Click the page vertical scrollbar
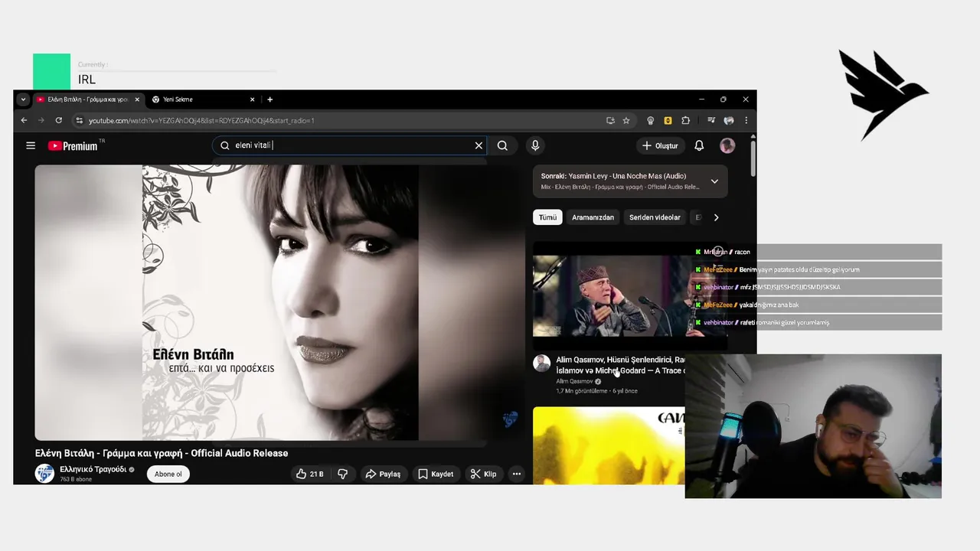 point(753,157)
